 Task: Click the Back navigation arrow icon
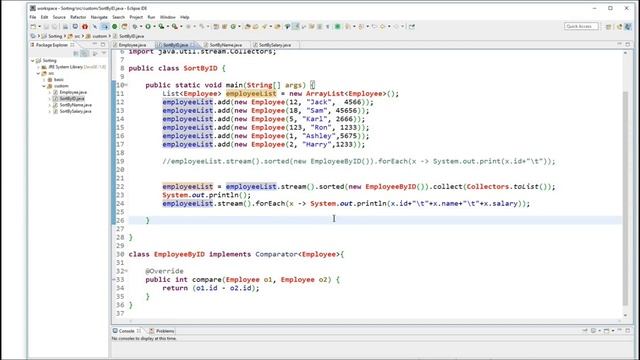382,27
